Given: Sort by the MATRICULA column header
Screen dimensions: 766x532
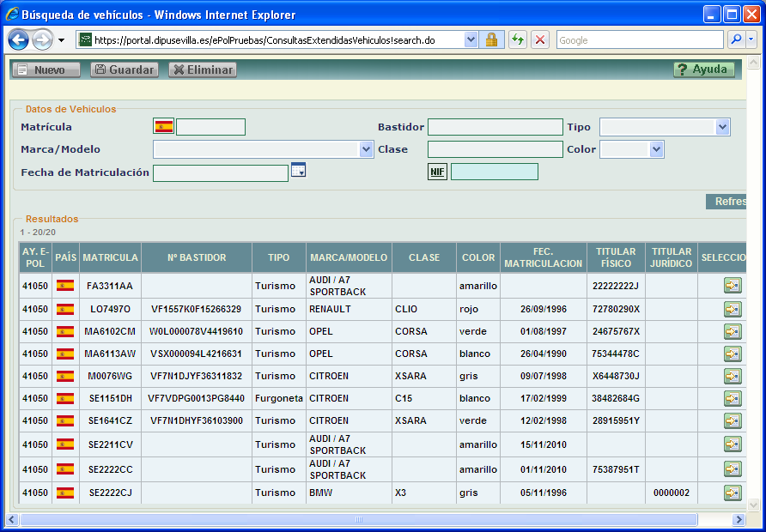Looking at the screenshot, I should tap(110, 257).
